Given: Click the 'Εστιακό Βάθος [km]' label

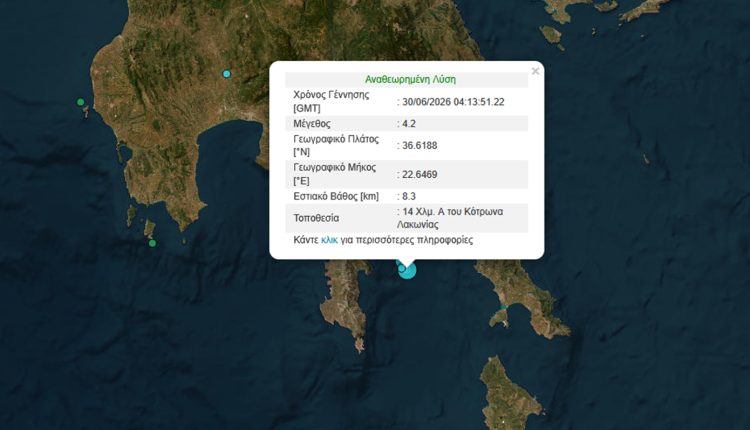Looking at the screenshot, I should [336, 196].
